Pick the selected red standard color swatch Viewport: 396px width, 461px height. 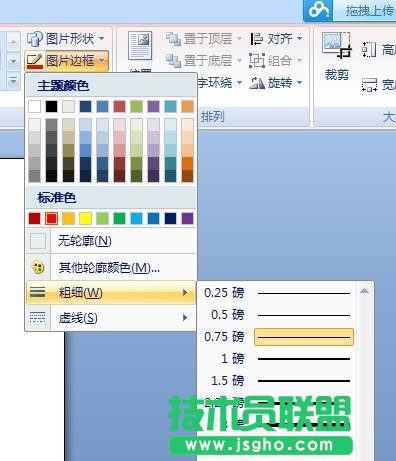tap(51, 218)
